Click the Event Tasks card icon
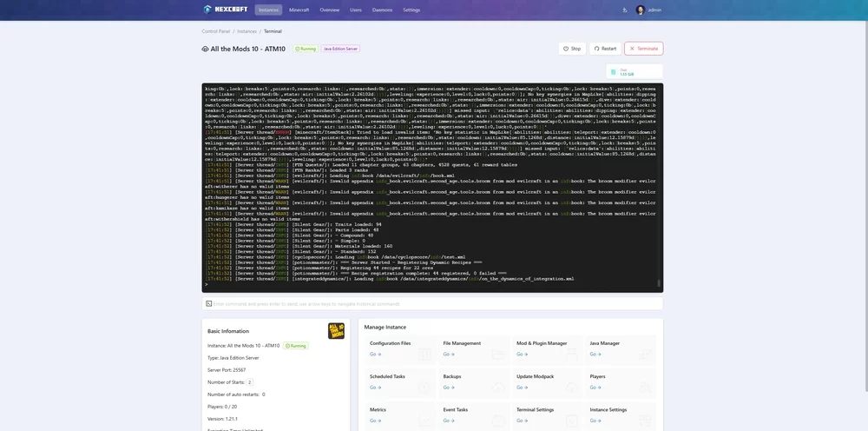Screen dimensions: 868x431 (497, 421)
